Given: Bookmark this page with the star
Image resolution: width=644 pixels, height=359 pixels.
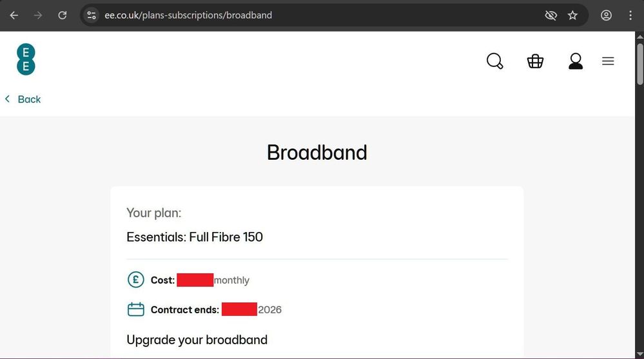Looking at the screenshot, I should coord(572,15).
